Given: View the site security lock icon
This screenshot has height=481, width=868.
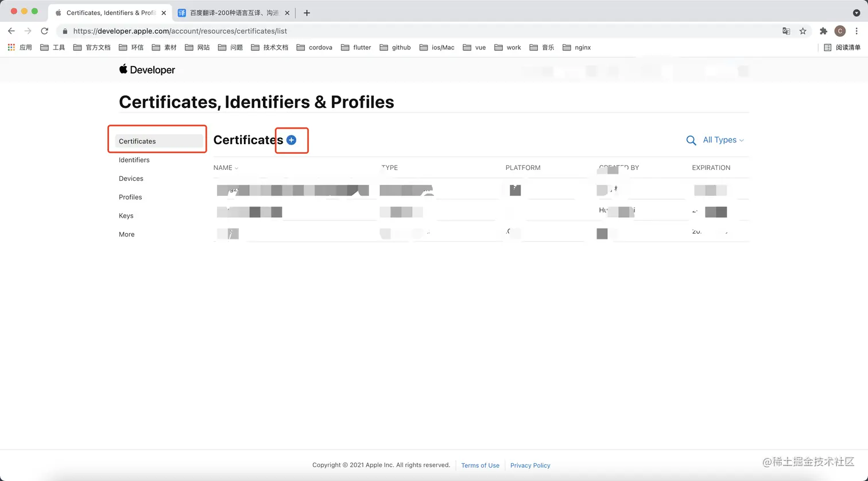Looking at the screenshot, I should click(65, 31).
